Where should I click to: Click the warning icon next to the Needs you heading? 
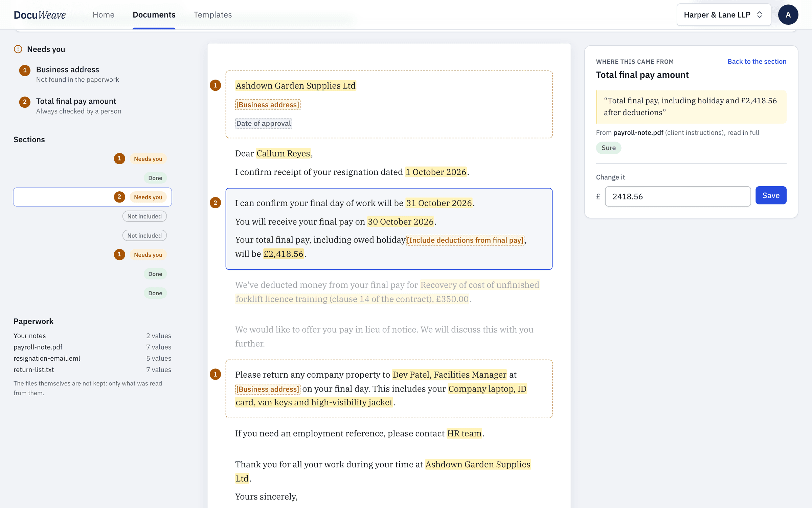tap(18, 49)
